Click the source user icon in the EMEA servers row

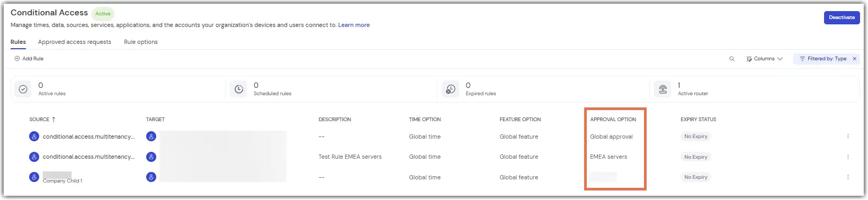(x=34, y=157)
